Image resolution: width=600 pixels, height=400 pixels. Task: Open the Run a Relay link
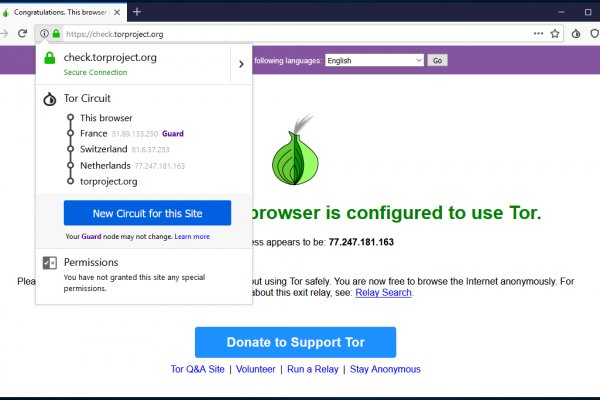click(x=312, y=369)
